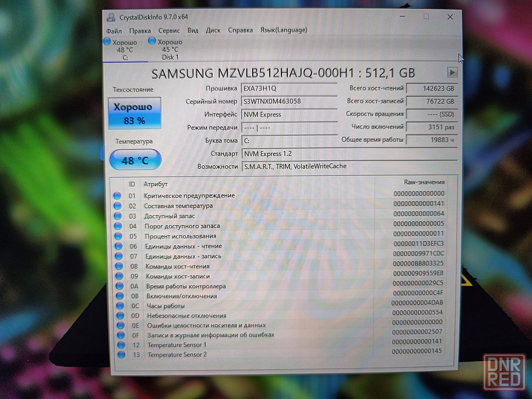Viewport: 532px width, 399px height.
Task: Open the Справка menu
Action: (240, 30)
